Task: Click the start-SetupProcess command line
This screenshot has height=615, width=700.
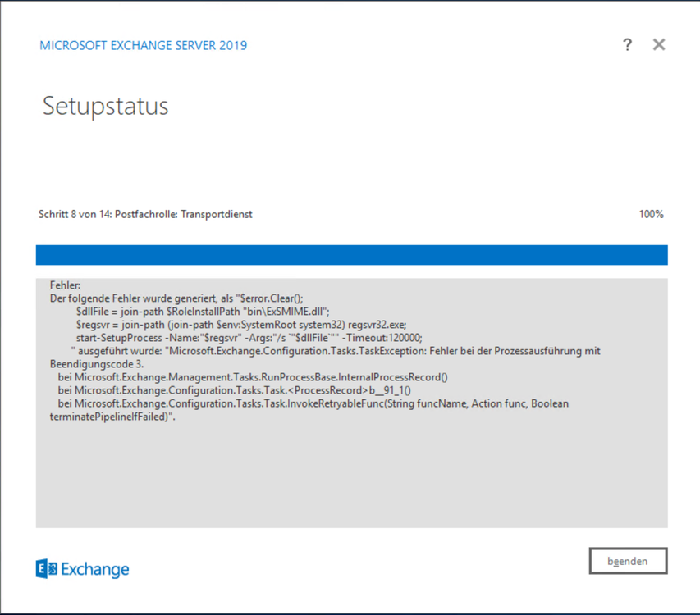Action: click(x=249, y=338)
